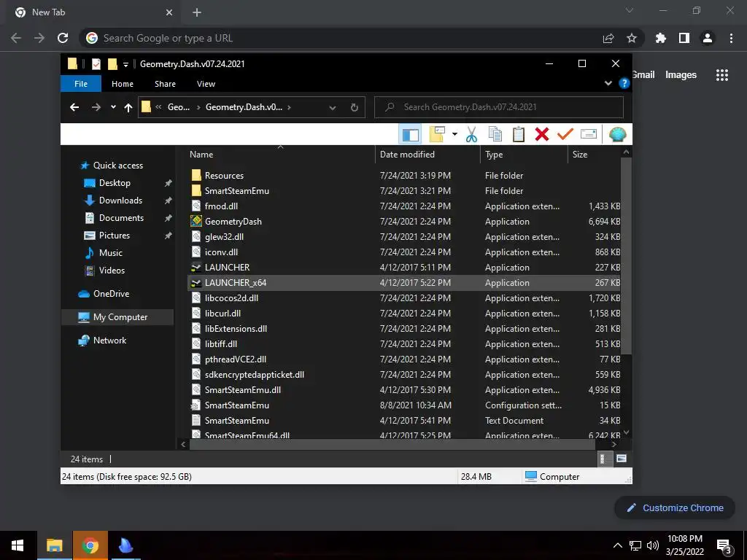Open the folder options toolbar icon
This screenshot has height=560, width=747.
point(437,134)
